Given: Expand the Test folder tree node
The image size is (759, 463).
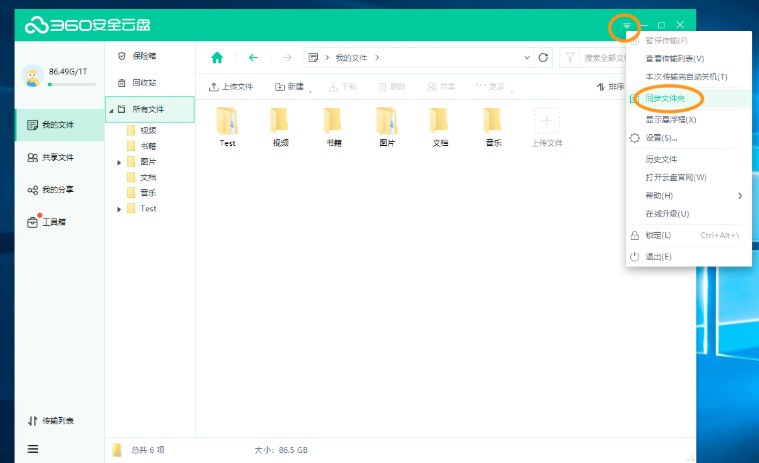Looking at the screenshot, I should coord(120,209).
